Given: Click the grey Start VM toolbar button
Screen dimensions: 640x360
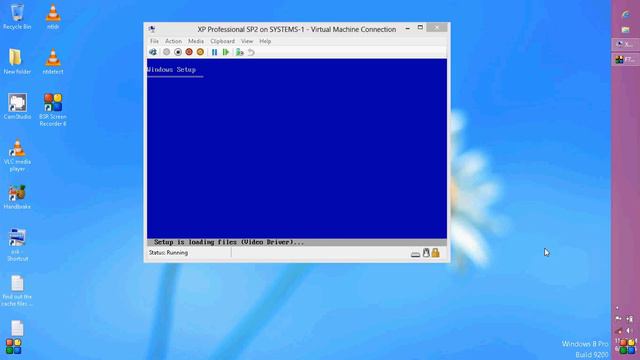Looking at the screenshot, I should [167, 52].
